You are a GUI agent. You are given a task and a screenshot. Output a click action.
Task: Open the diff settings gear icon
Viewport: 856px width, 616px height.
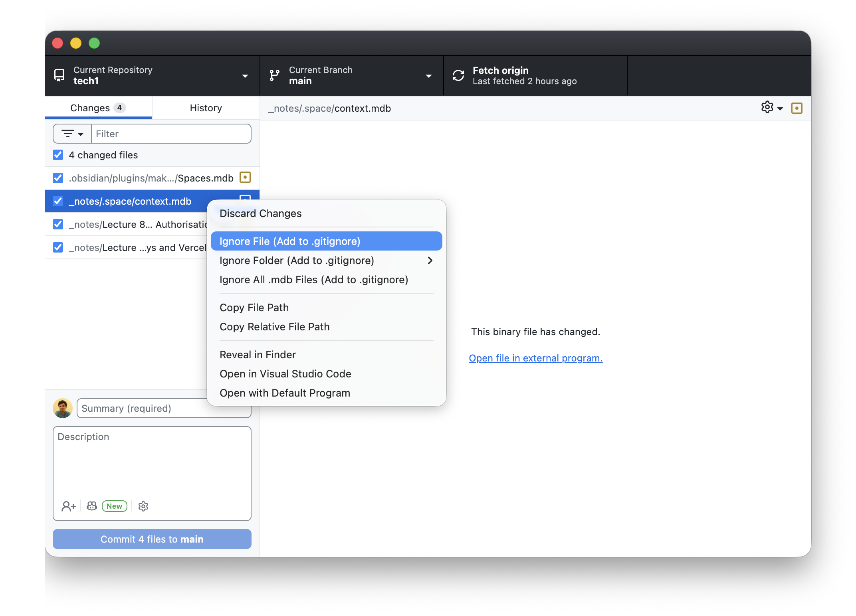pyautogui.click(x=767, y=107)
